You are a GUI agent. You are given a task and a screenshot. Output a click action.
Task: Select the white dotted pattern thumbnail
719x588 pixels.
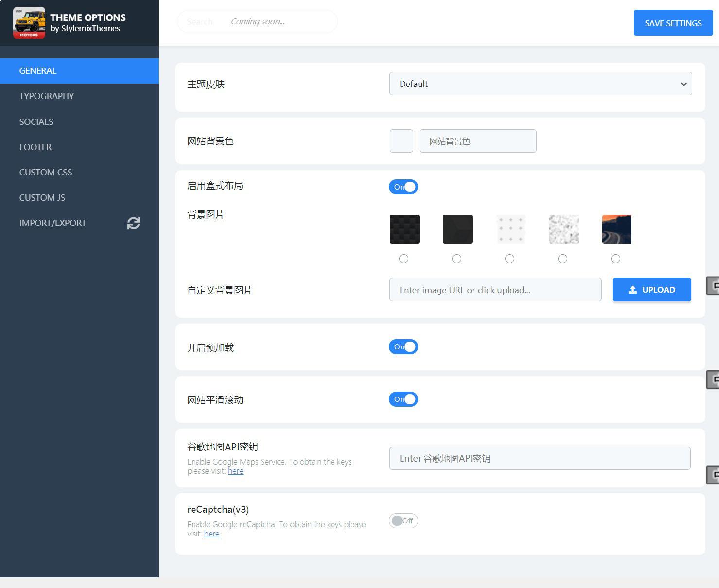(511, 229)
